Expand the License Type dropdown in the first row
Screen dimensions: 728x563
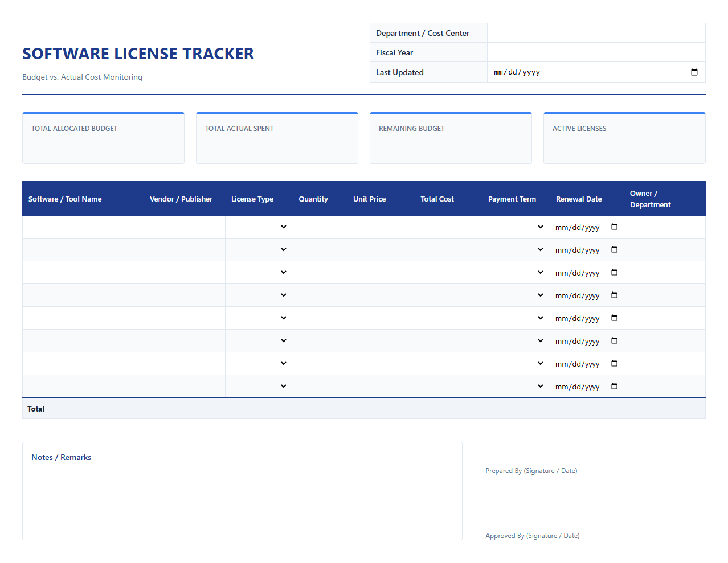coord(259,227)
